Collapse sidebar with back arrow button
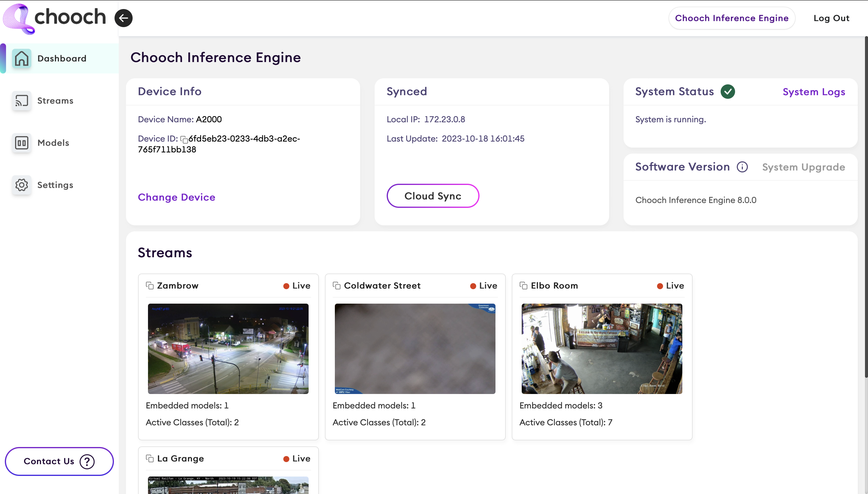 124,18
